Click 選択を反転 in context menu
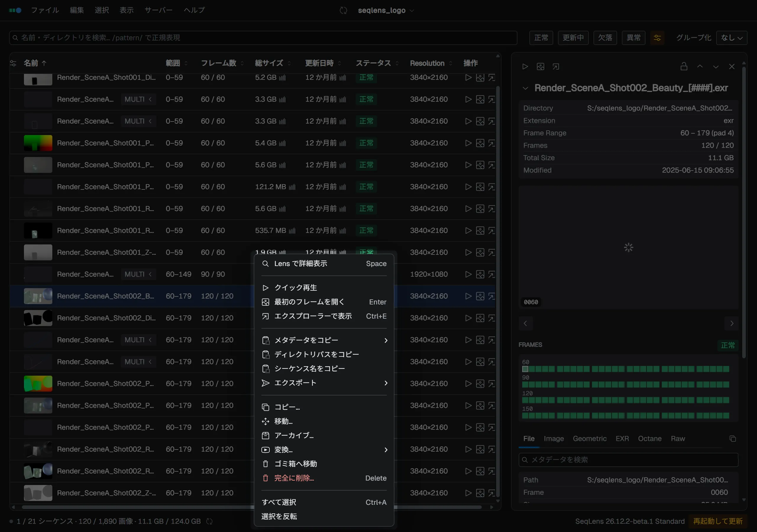This screenshot has width=757, height=532. point(324,517)
